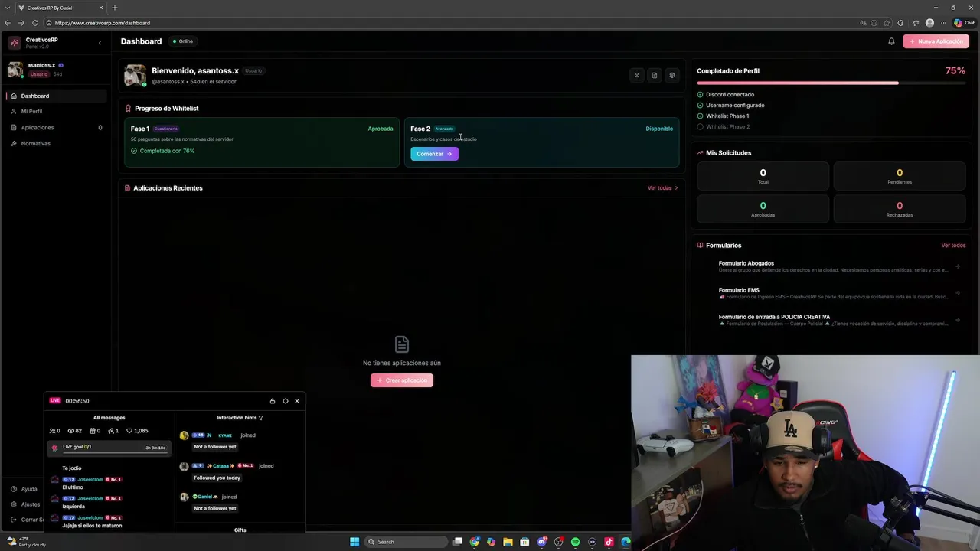Click the profile person icon button in welcome card
The height and width of the screenshot is (551, 980).
click(x=636, y=75)
